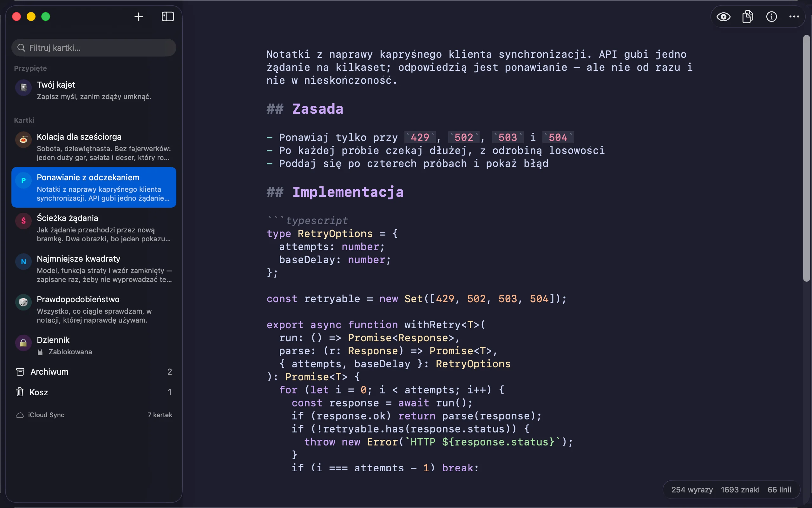Click the trash can icon for Kosz
The height and width of the screenshot is (508, 812).
[20, 392]
